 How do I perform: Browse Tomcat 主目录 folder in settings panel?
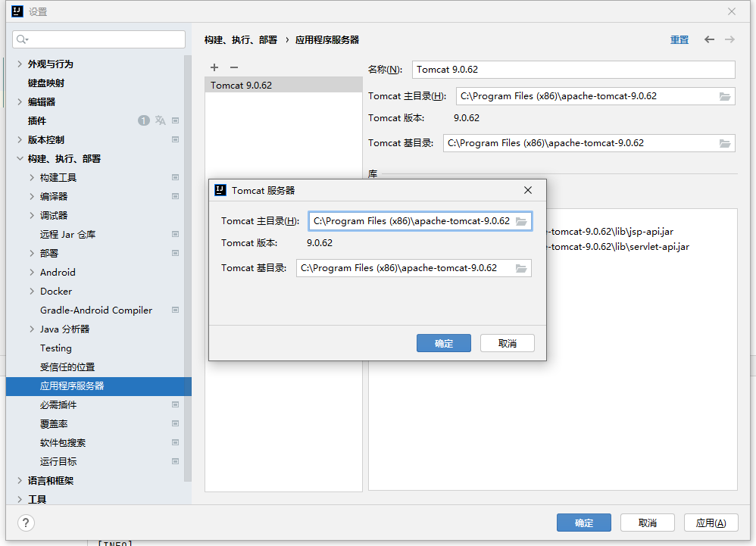coord(725,96)
